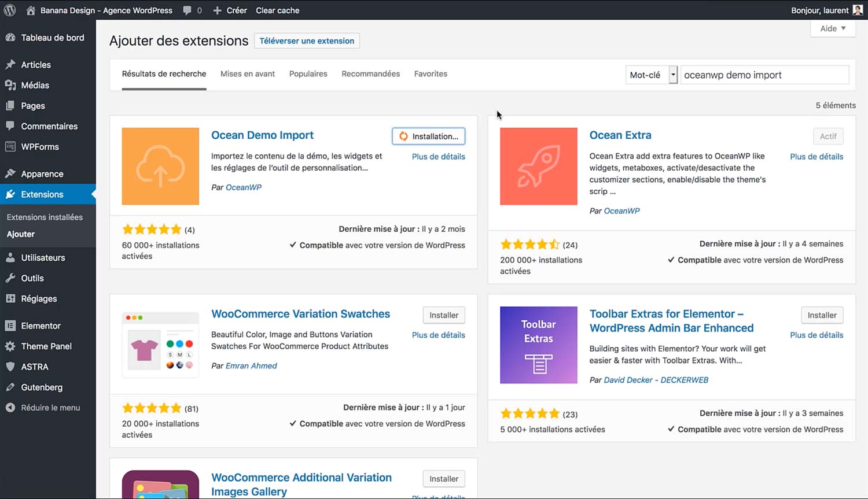868x499 pixels.
Task: Click the ASTRA shield icon
Action: point(10,367)
